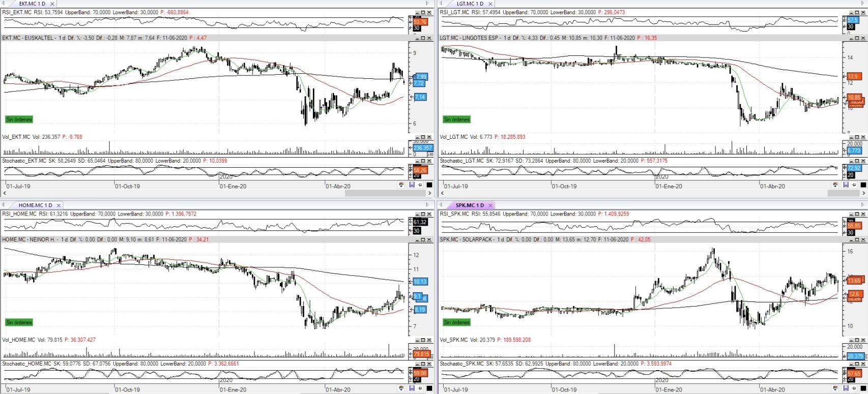The height and width of the screenshot is (394, 868).
Task: Maximize the RSI_EKT.MC indicator pane
Action: tap(423, 13)
